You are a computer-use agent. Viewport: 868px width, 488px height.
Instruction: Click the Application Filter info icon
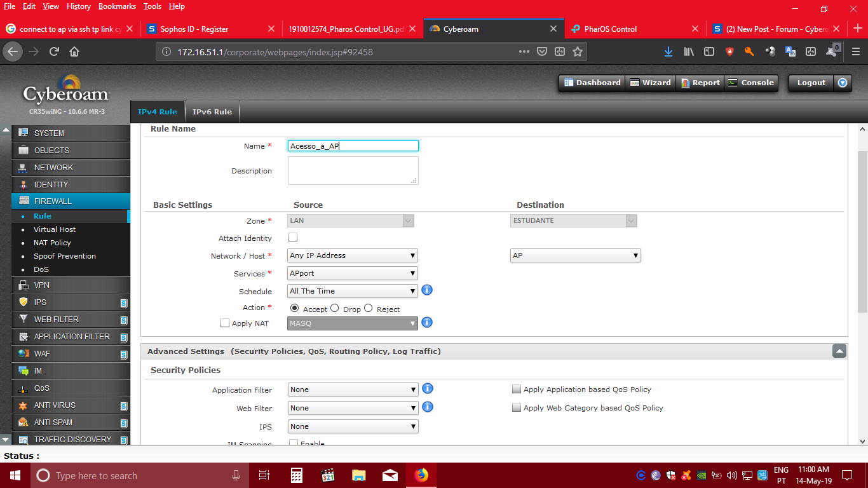[x=428, y=388]
